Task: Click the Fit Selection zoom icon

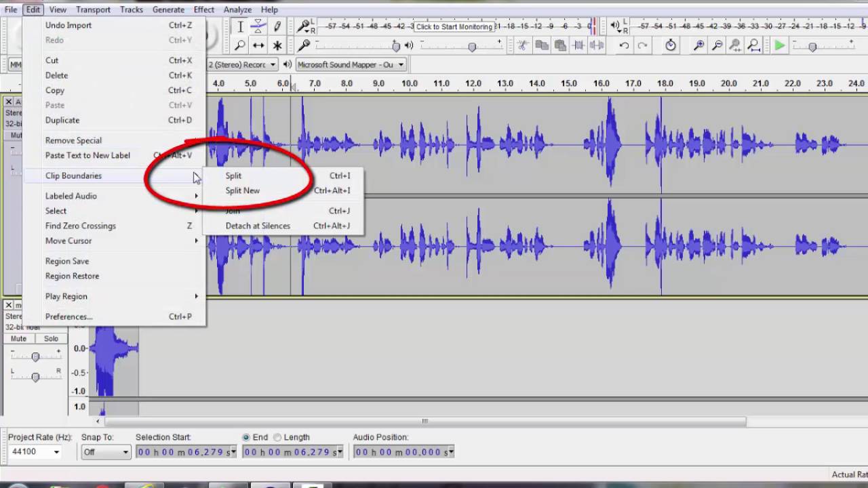Action: pyautogui.click(x=735, y=45)
